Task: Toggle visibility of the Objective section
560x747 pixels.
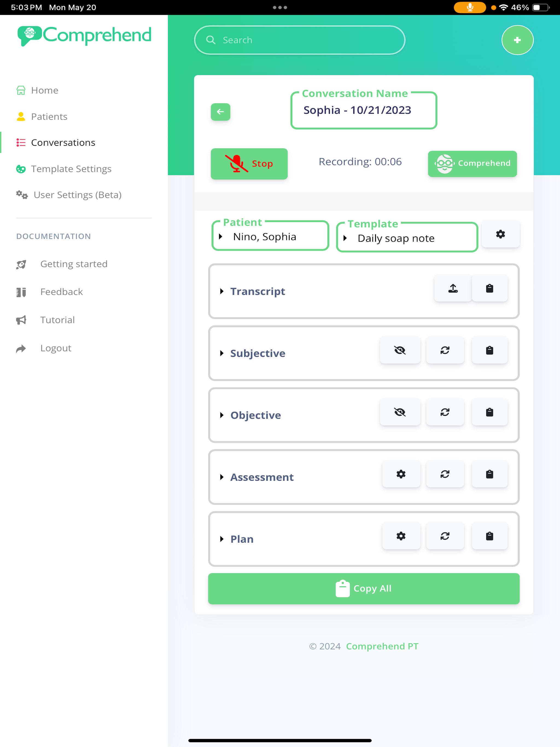Action: pyautogui.click(x=400, y=412)
